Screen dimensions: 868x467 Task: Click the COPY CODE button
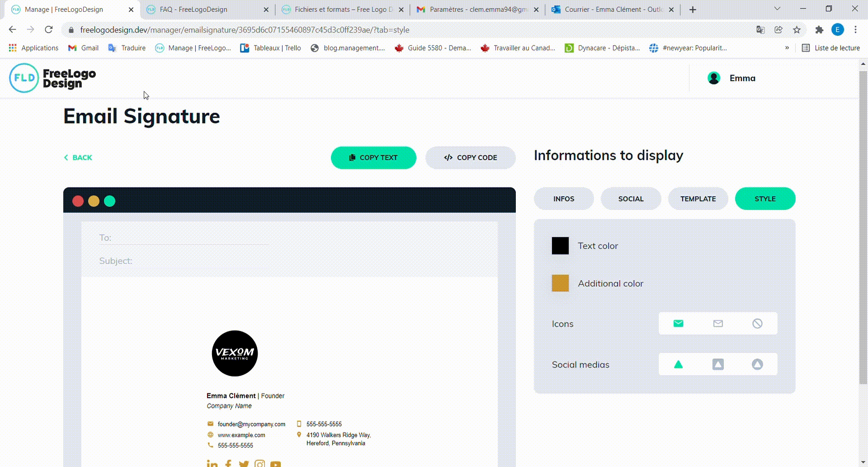(x=470, y=157)
